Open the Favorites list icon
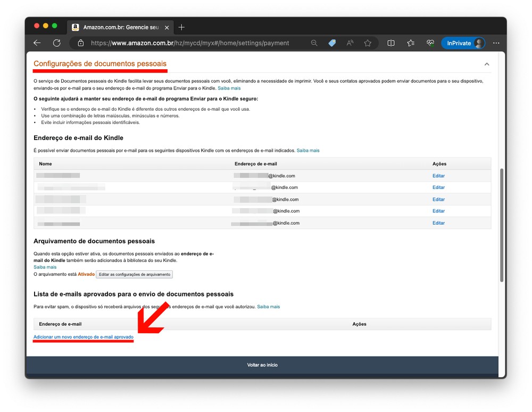The width and height of the screenshot is (532, 412). tap(410, 43)
